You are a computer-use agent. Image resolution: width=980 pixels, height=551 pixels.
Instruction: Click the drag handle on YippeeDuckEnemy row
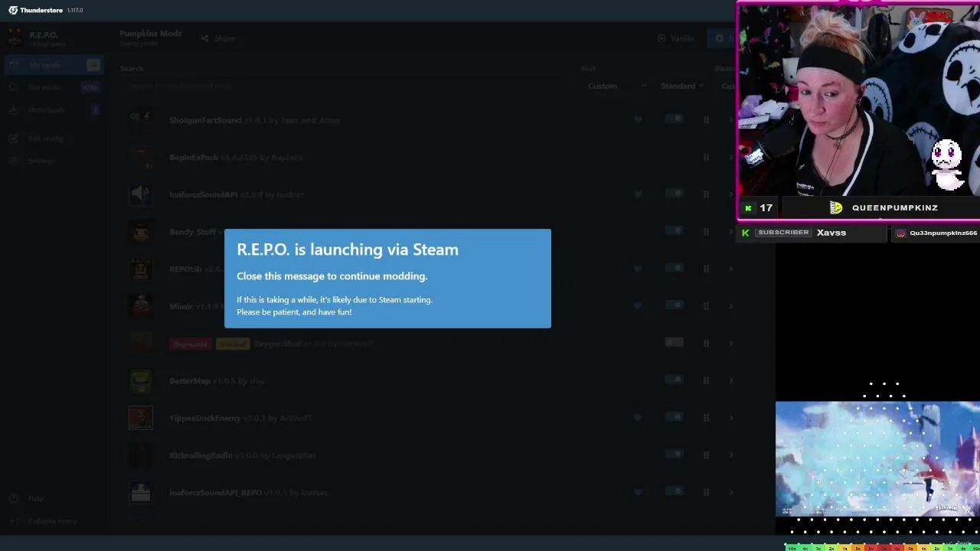[706, 417]
